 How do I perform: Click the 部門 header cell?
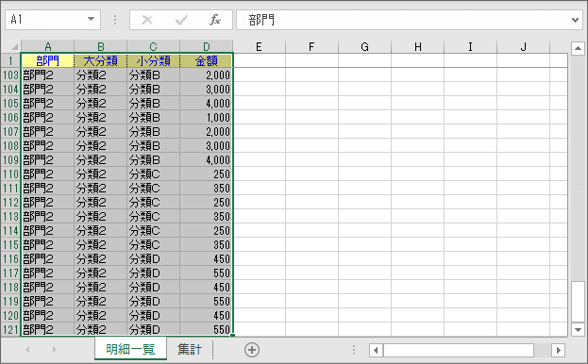(47, 60)
